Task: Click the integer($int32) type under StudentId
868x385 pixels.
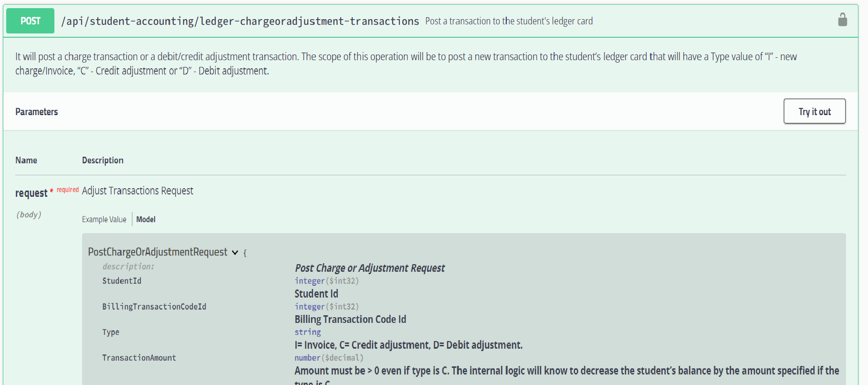Action: tap(326, 281)
